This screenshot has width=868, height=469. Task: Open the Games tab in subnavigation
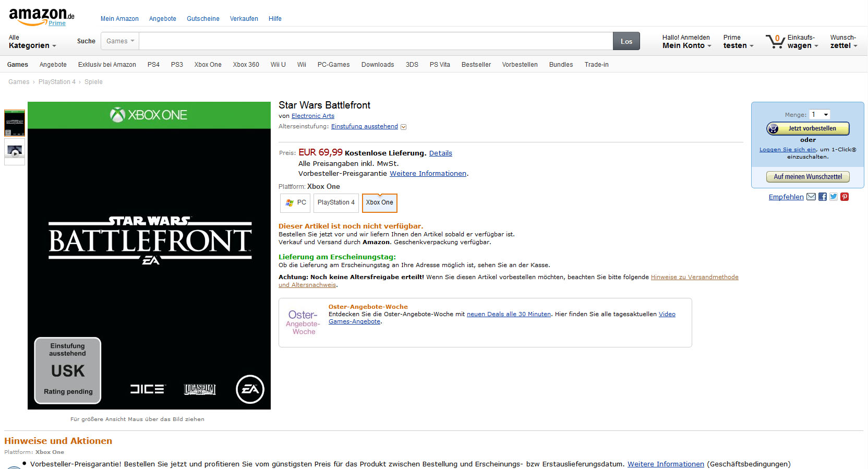pyautogui.click(x=18, y=65)
